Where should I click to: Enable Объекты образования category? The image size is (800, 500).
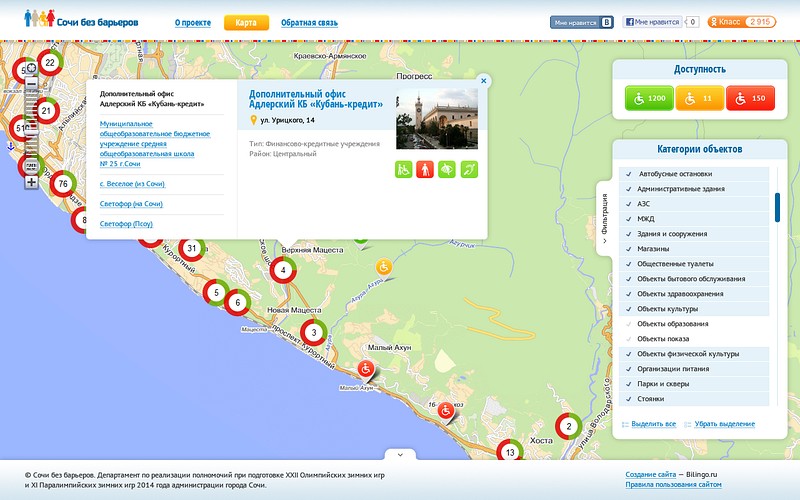(694, 324)
